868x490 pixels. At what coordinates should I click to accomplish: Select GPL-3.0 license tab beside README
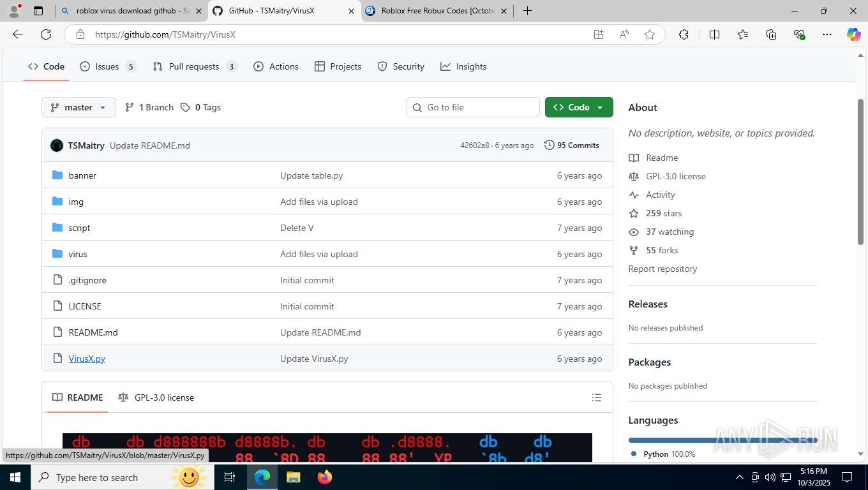click(x=156, y=397)
